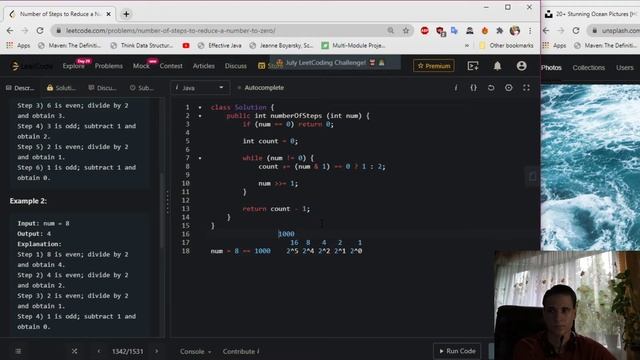Viewport: 640px width, 360px height.
Task: Open Other bookmarks folder
Action: (506, 45)
